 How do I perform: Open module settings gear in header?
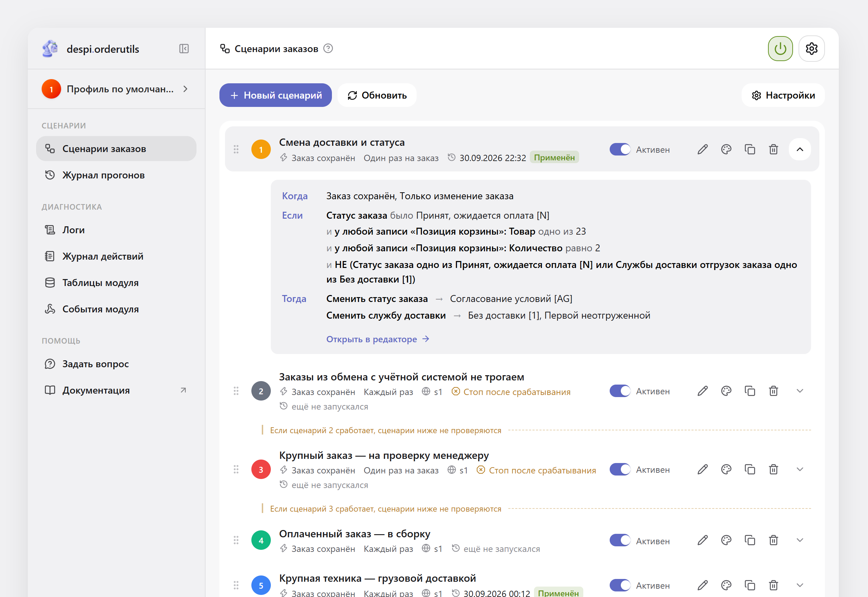[811, 49]
